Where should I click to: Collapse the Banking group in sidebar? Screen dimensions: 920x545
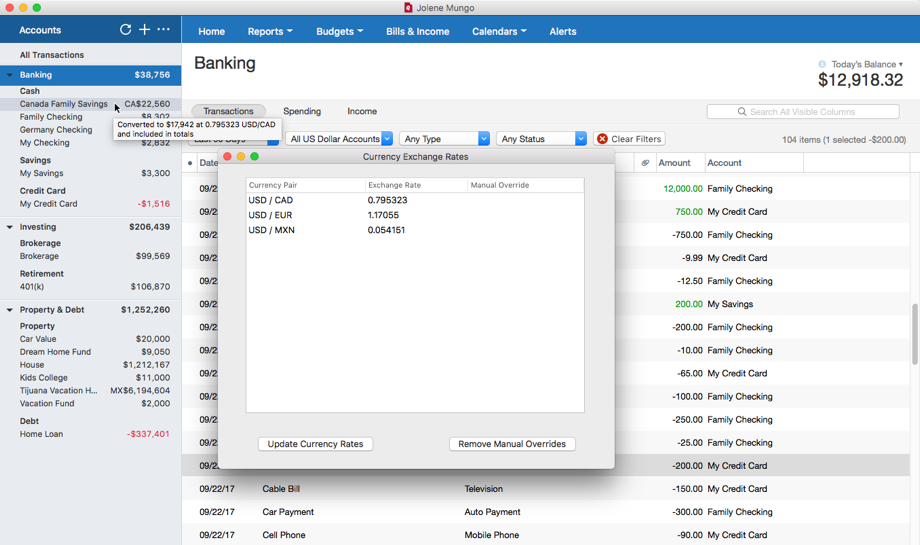click(x=9, y=75)
